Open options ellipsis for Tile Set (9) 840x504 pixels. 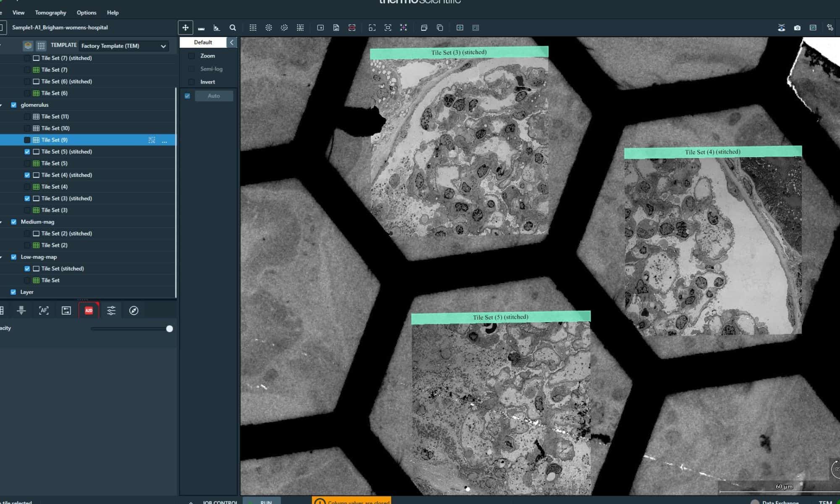pyautogui.click(x=164, y=140)
